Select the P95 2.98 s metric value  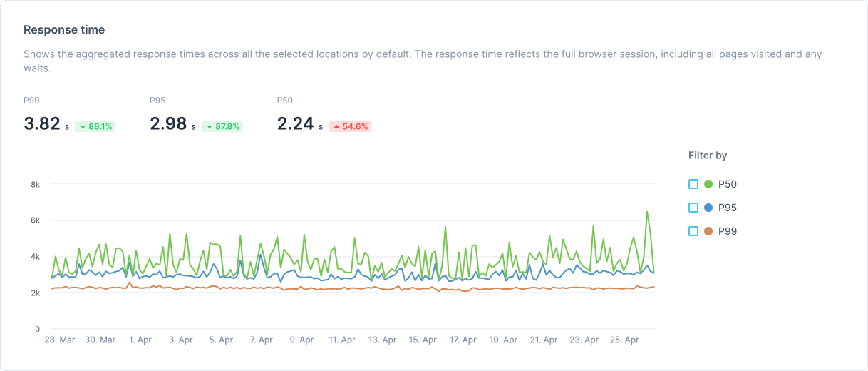[167, 124]
